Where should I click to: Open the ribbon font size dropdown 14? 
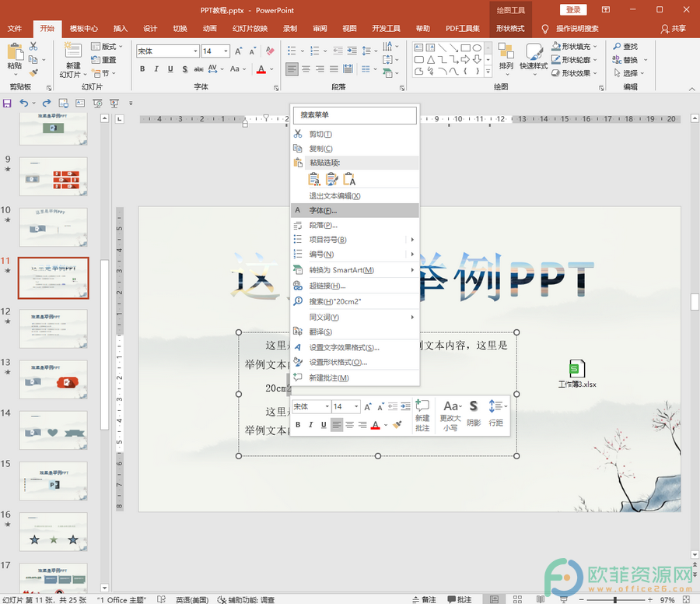click(226, 51)
